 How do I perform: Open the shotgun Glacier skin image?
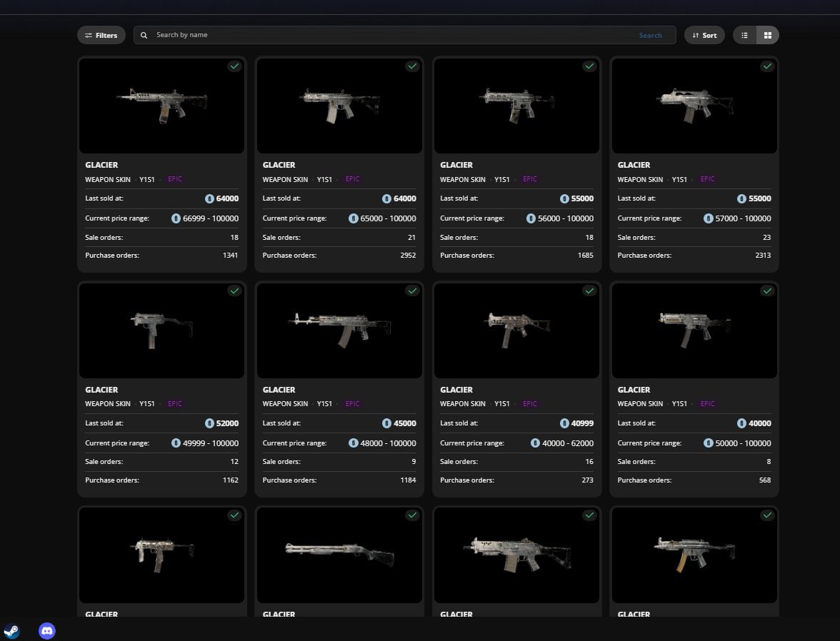pyautogui.click(x=340, y=555)
